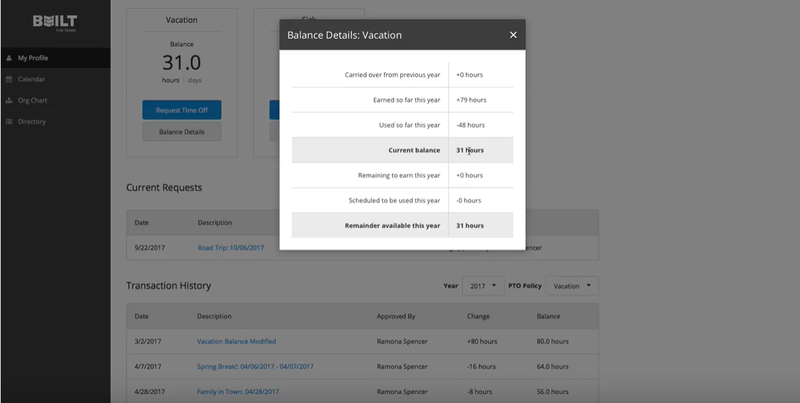Screen dimensions: 800x403
Task: Click the 'Carried over from previous year' label
Action: [x=392, y=74]
